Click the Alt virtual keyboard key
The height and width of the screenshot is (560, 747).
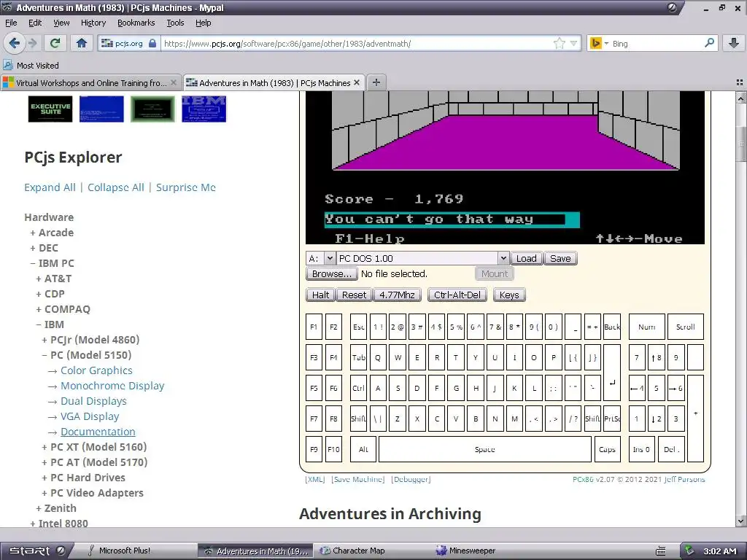pyautogui.click(x=363, y=449)
